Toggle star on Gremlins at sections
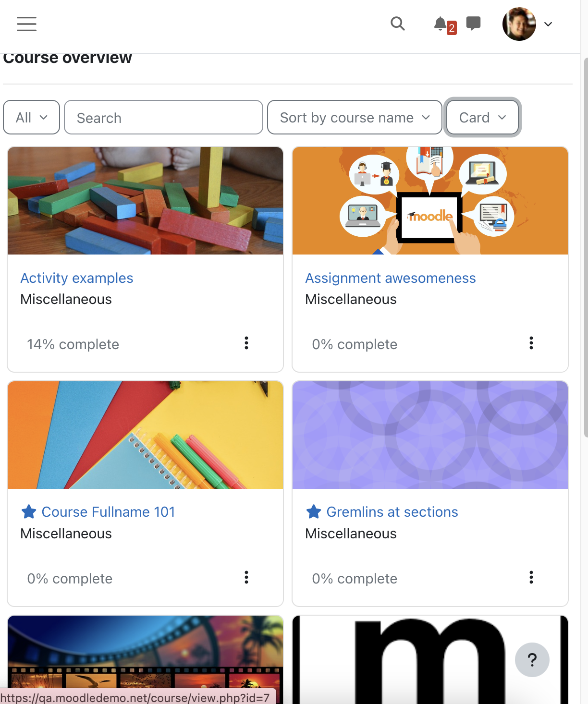This screenshot has width=588, height=704. tap(314, 512)
